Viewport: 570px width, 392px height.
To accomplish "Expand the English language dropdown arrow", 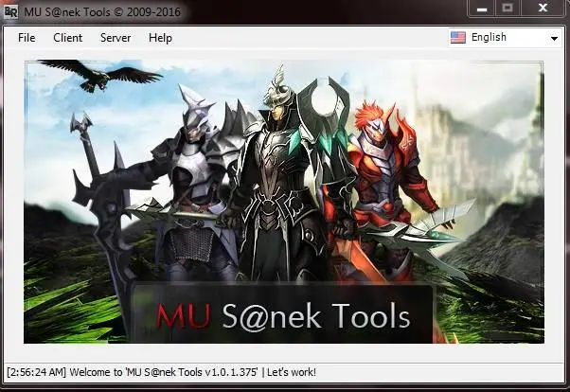I will click(x=554, y=38).
